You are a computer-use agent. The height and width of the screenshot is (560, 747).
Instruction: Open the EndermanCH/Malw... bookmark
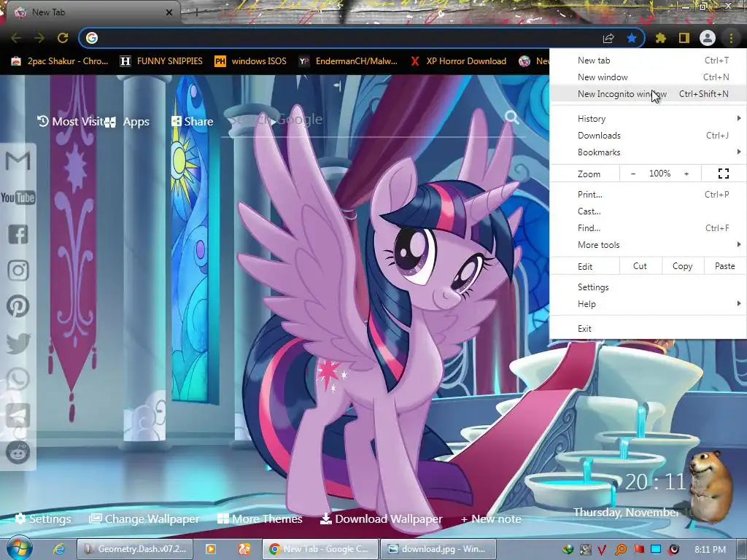point(348,61)
